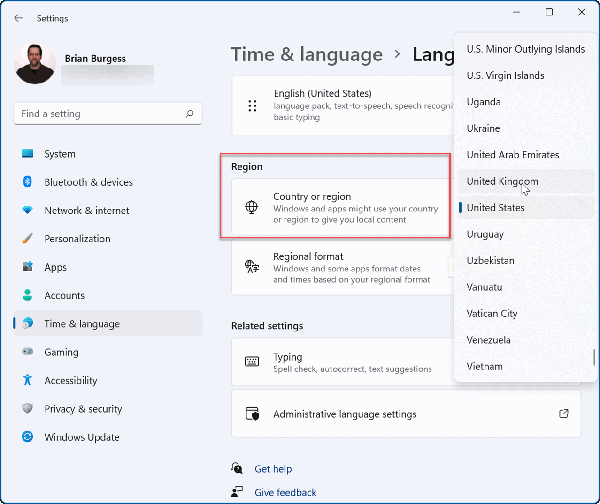Choose Uganda in country dropdown
Screen dimensions: 600x504
(x=526, y=102)
